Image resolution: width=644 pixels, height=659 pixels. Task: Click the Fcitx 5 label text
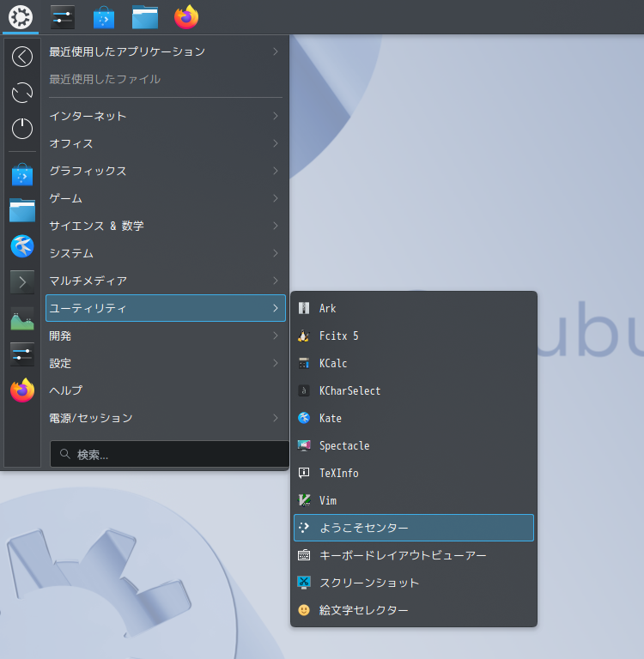(338, 336)
